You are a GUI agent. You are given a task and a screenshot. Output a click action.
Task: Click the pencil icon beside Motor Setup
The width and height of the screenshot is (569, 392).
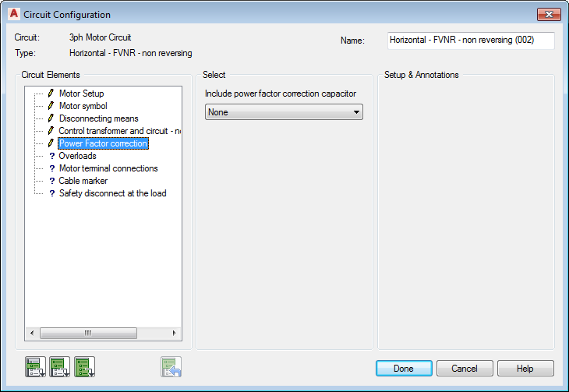[51, 94]
